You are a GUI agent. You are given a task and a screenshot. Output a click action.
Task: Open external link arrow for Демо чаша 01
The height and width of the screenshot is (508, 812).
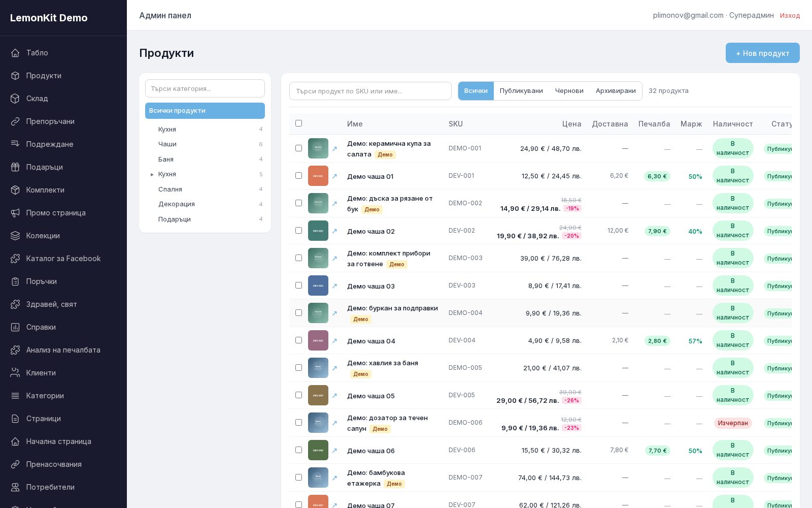[334, 176]
